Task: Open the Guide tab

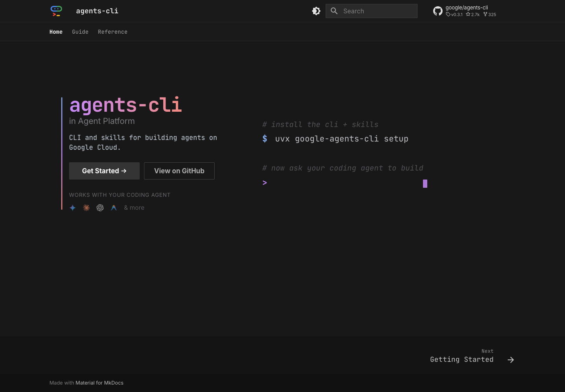Action: (80, 32)
